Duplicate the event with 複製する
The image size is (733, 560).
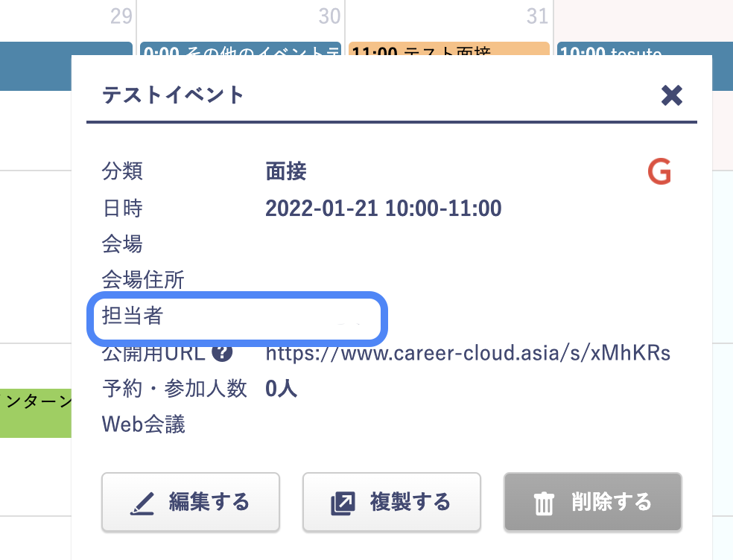391,502
